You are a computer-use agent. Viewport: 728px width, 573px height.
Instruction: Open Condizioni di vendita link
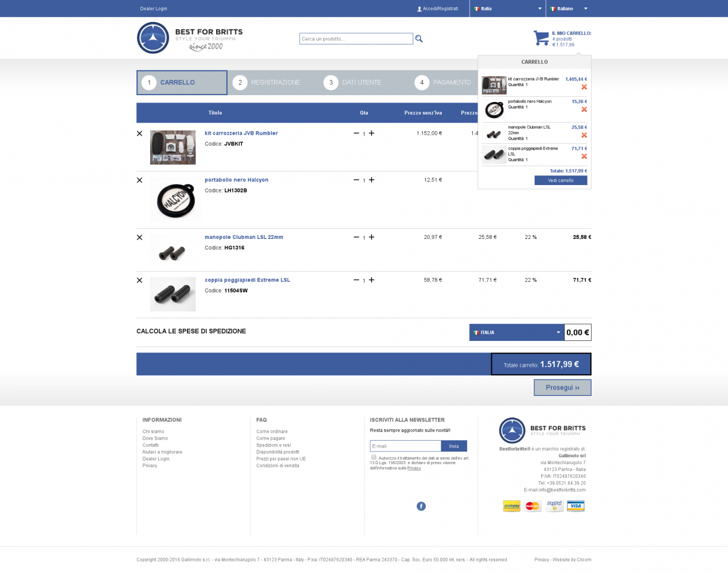click(277, 466)
